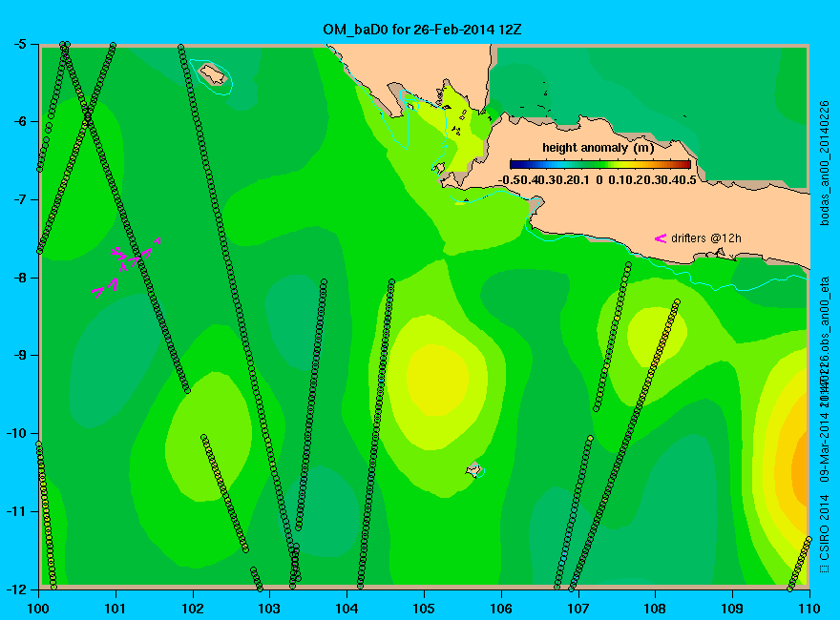Select the x-axis tick label 102
Image resolution: width=840 pixels, height=620 pixels.
pos(192,609)
